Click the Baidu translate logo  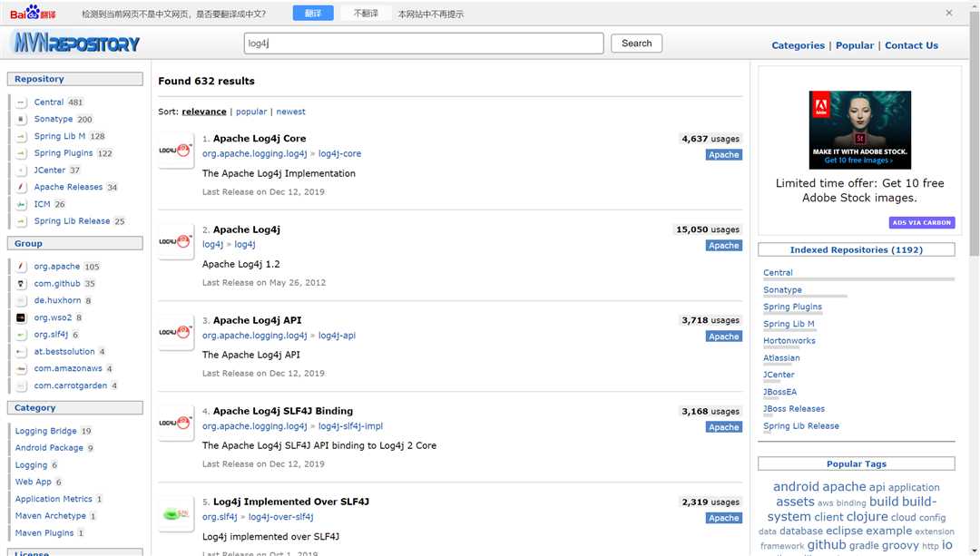[x=33, y=13]
